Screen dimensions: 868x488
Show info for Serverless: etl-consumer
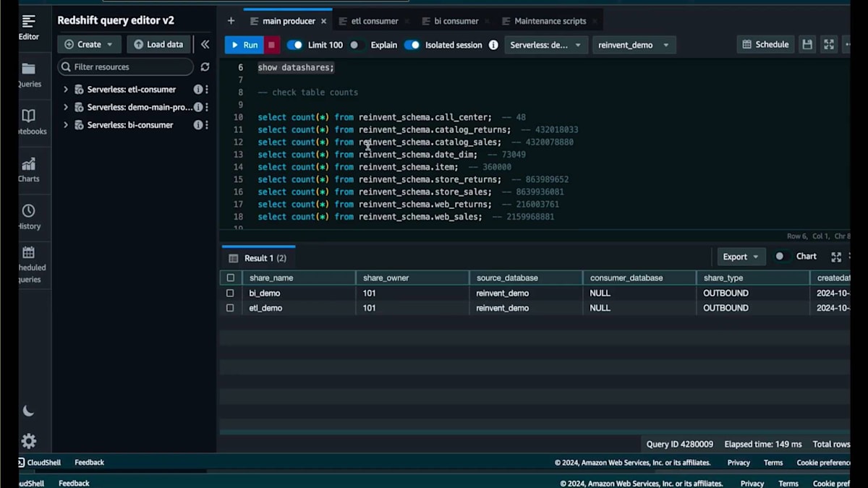pos(197,90)
